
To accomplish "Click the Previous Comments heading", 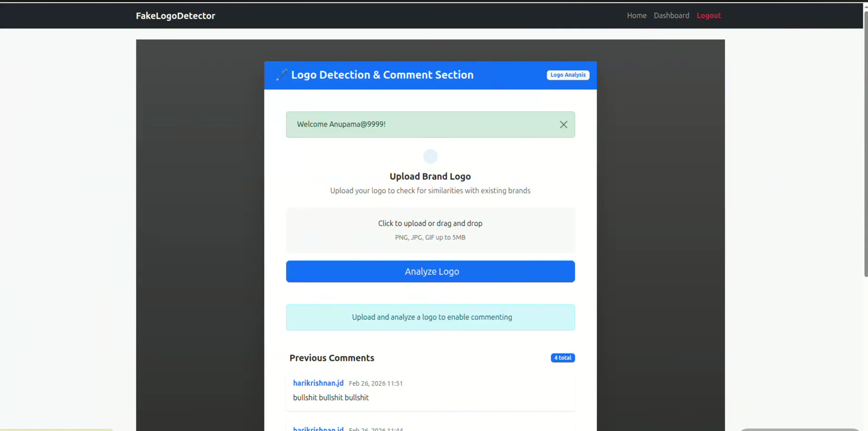I will [x=331, y=358].
